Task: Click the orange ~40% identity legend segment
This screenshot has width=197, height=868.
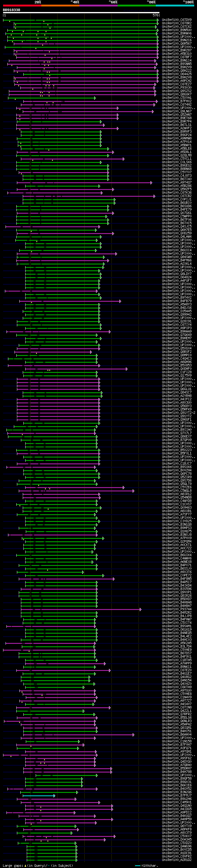Action: pyautogui.click(x=60, y=6)
